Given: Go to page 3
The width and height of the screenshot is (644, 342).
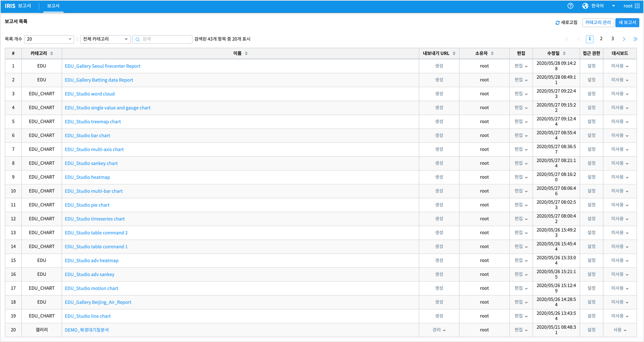Looking at the screenshot, I should tap(613, 39).
